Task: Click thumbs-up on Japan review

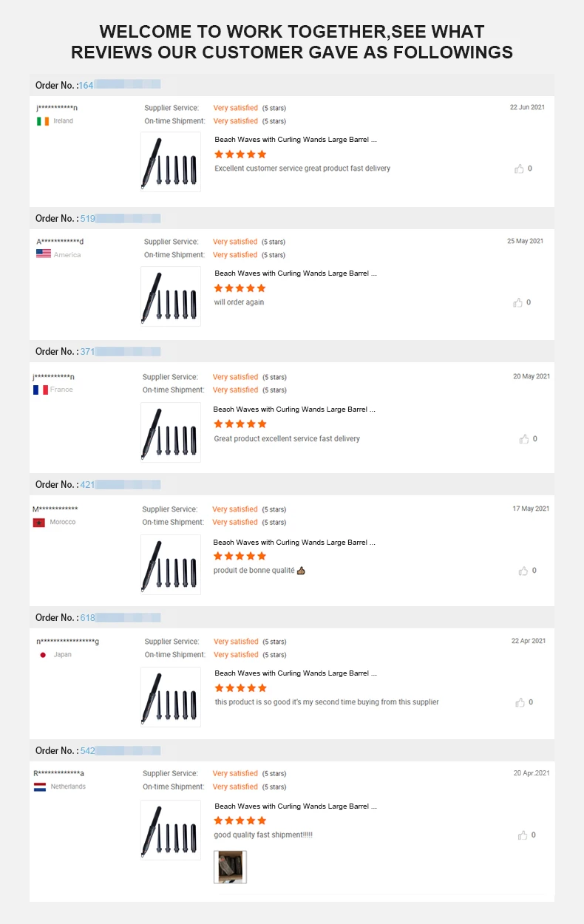Action: click(x=519, y=702)
